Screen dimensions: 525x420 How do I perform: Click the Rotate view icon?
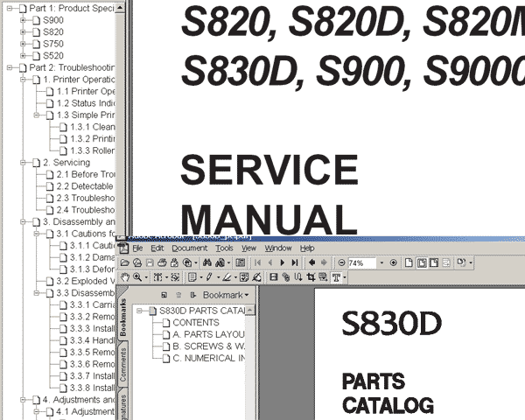461,262
